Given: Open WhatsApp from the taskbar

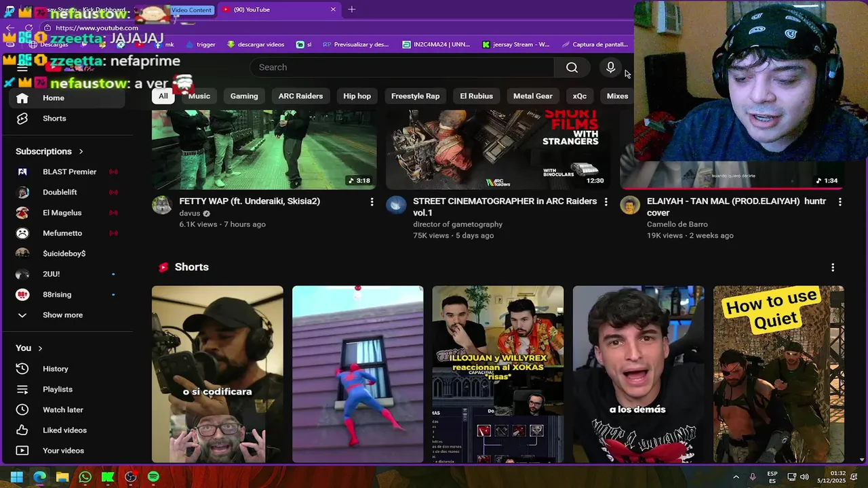Looking at the screenshot, I should coord(85,477).
